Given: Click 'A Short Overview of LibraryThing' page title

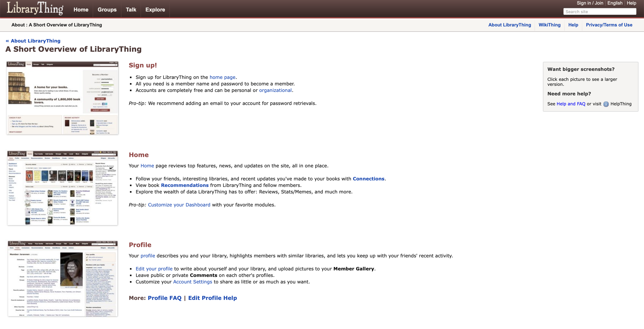Looking at the screenshot, I should [x=73, y=49].
